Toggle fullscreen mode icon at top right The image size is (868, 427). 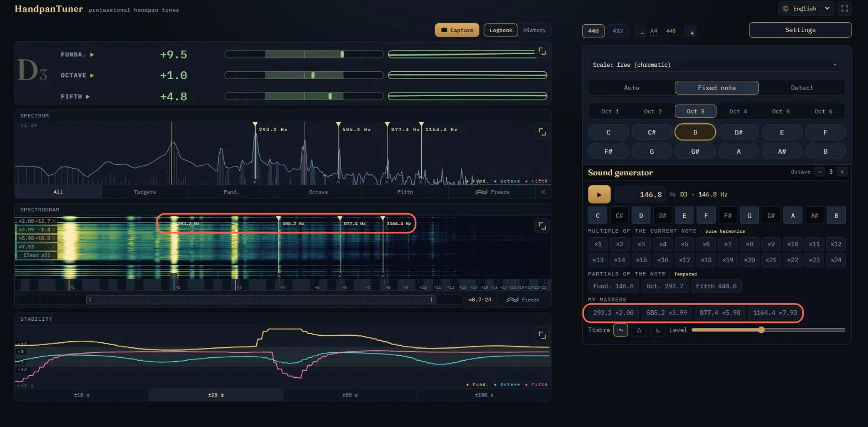click(844, 8)
